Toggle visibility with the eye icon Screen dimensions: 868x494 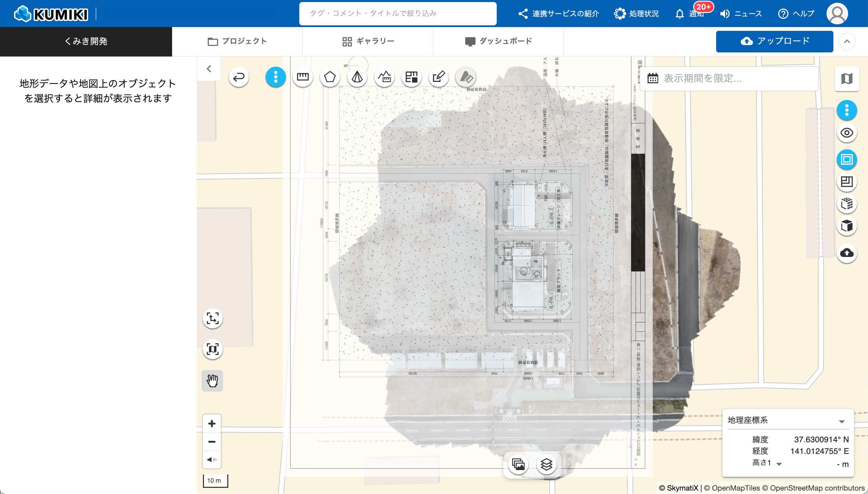tap(847, 133)
